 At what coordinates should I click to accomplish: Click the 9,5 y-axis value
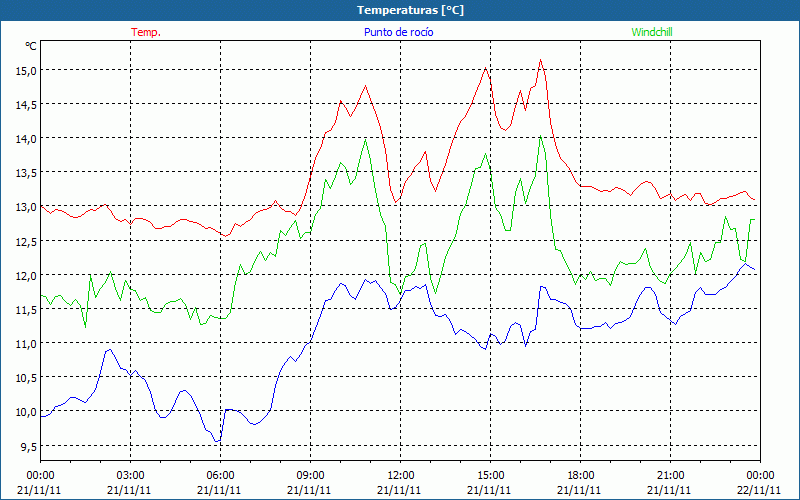click(x=28, y=446)
